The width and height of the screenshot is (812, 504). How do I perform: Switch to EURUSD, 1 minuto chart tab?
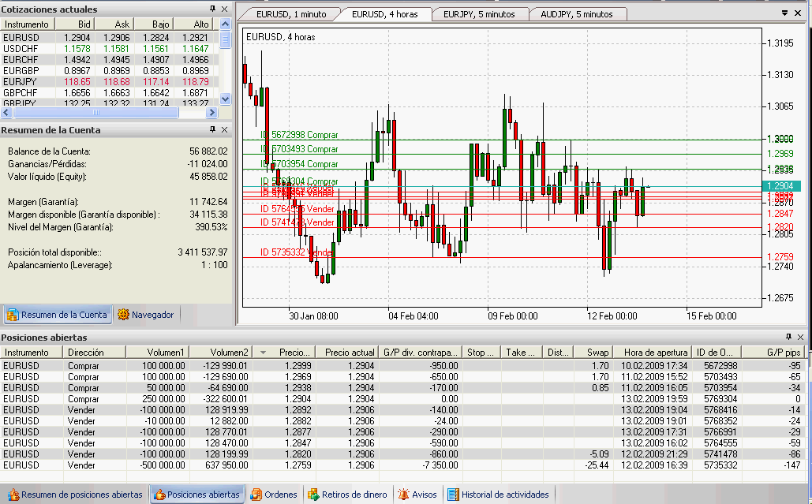tap(289, 14)
